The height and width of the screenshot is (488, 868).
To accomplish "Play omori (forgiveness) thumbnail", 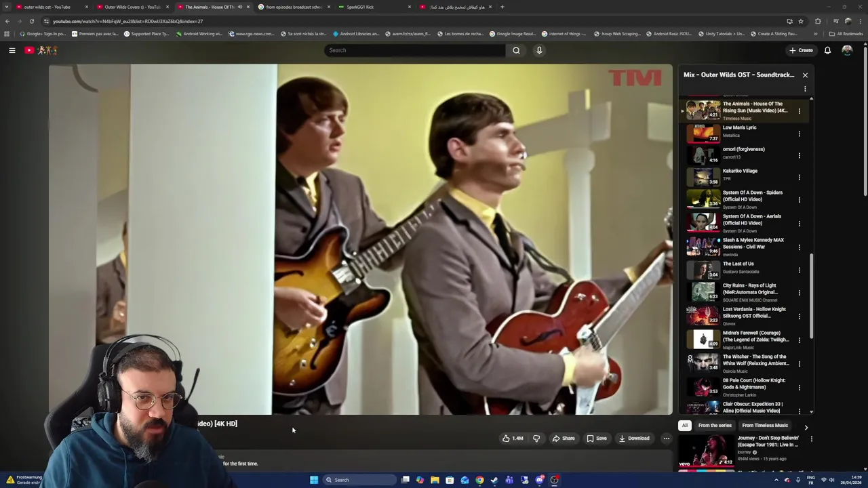I will click(x=703, y=155).
